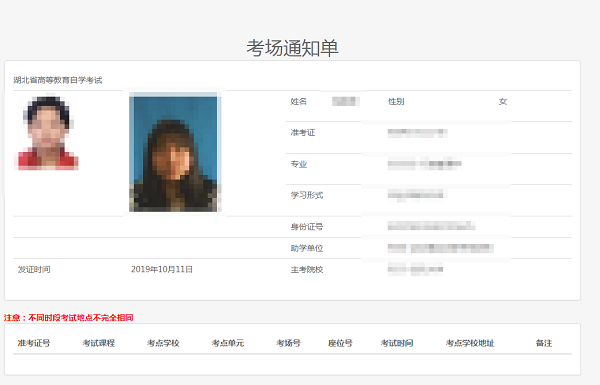
Task: Click the 主考院校 field label
Action: coord(307,269)
